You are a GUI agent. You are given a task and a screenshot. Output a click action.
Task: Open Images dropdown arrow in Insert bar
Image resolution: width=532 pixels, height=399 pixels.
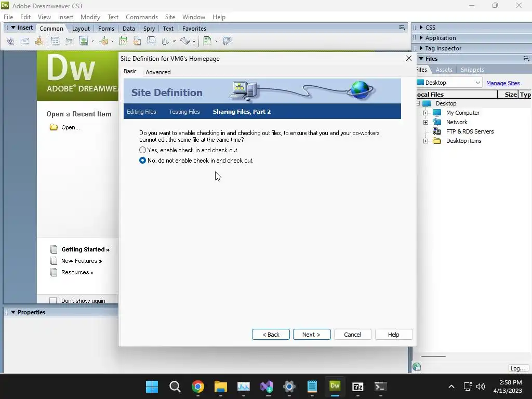click(x=92, y=42)
